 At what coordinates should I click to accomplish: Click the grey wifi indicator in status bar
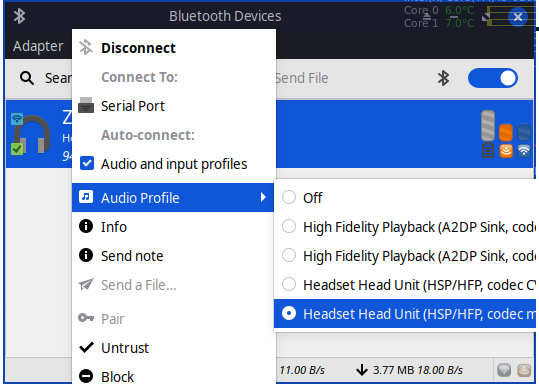pyautogui.click(x=504, y=370)
